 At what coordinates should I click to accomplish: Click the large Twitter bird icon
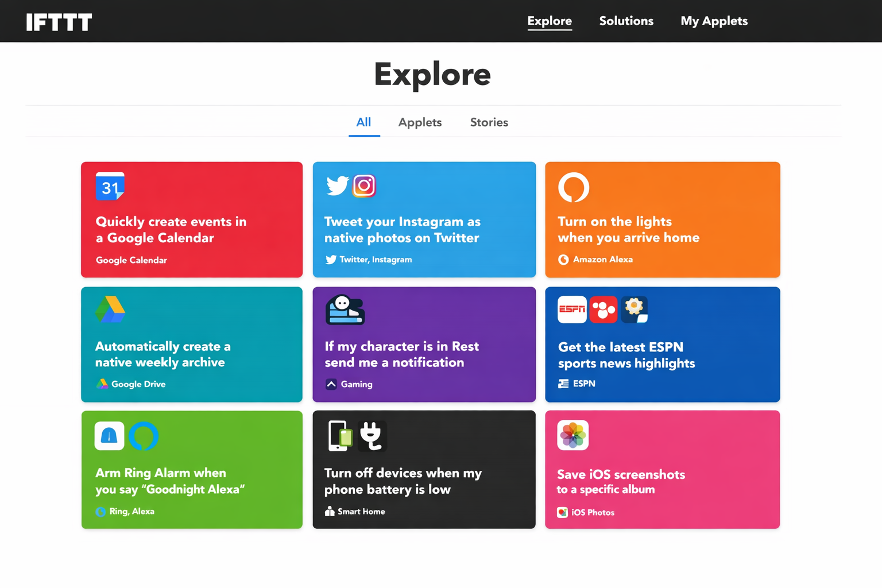pos(337,185)
